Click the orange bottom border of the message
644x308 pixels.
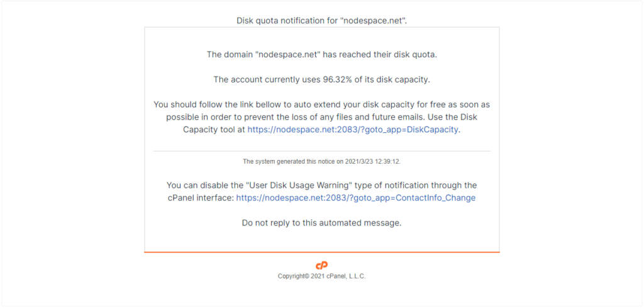[x=321, y=252]
